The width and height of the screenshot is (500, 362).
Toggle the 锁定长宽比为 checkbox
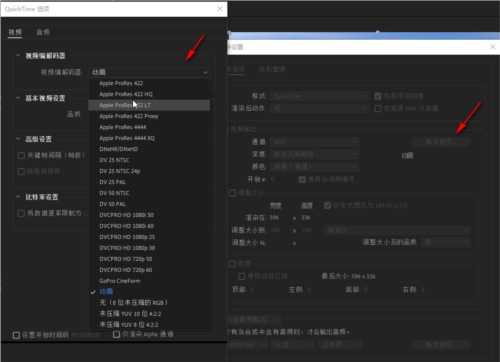click(327, 205)
